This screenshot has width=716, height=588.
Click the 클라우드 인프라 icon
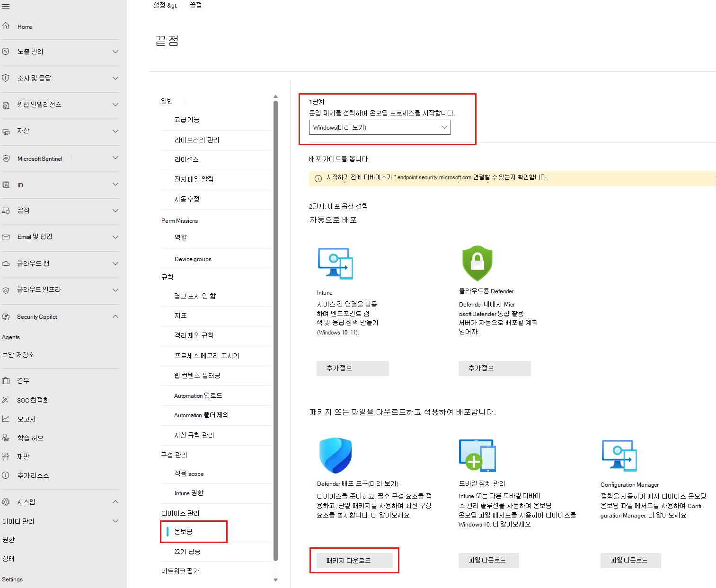tap(6, 290)
